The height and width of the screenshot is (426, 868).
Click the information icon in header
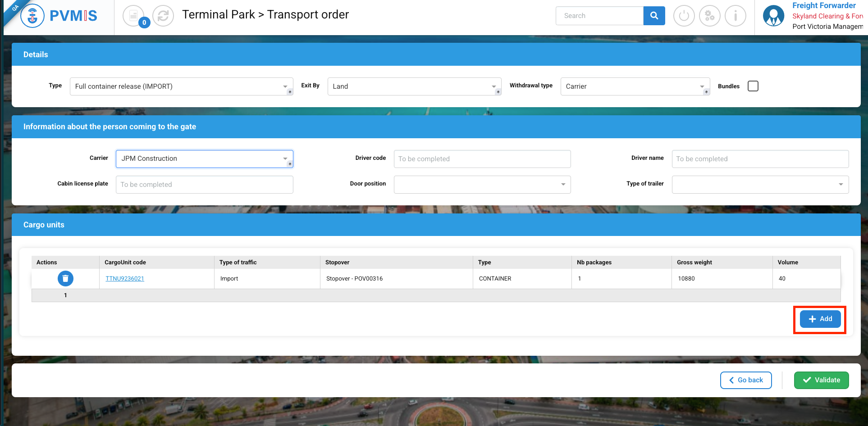[x=736, y=16]
